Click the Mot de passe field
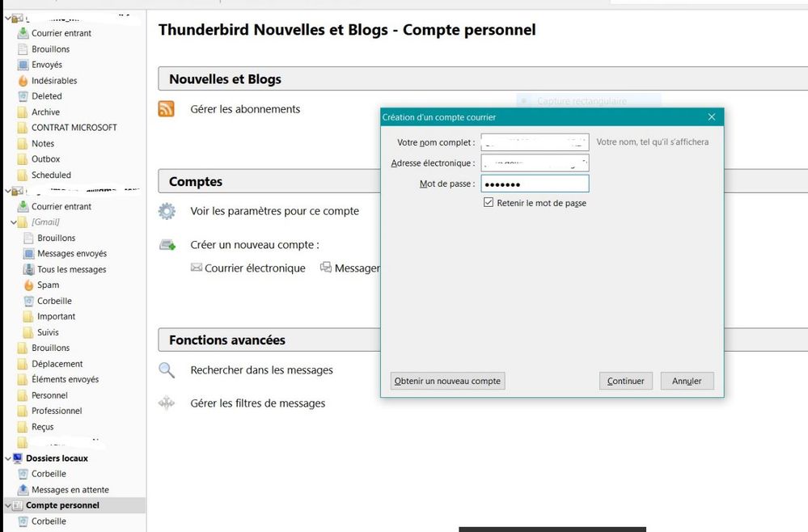Viewport: 808px width, 532px height. pyautogui.click(x=535, y=184)
